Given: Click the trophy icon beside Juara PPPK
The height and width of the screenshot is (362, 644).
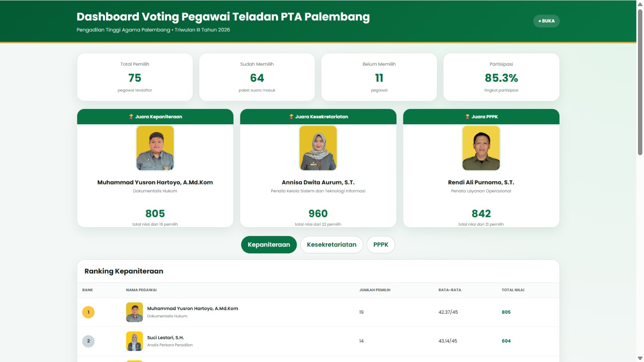Looking at the screenshot, I should tap(468, 117).
